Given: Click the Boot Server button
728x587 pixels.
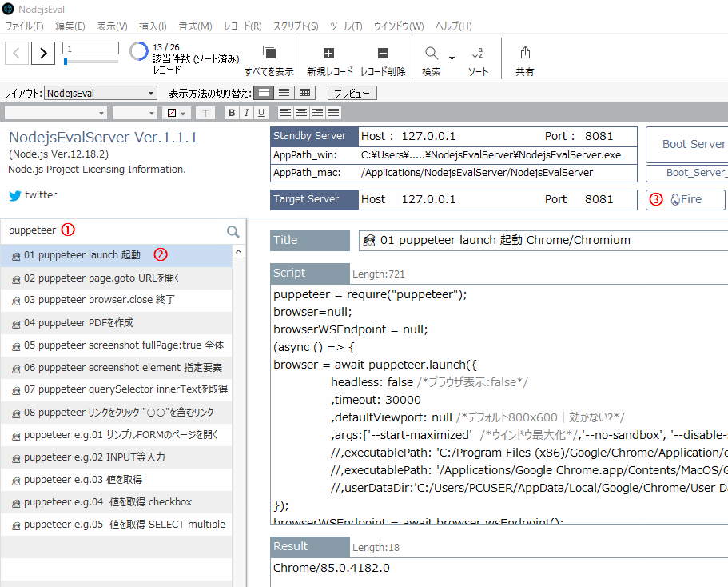Looking at the screenshot, I should pyautogui.click(x=687, y=144).
